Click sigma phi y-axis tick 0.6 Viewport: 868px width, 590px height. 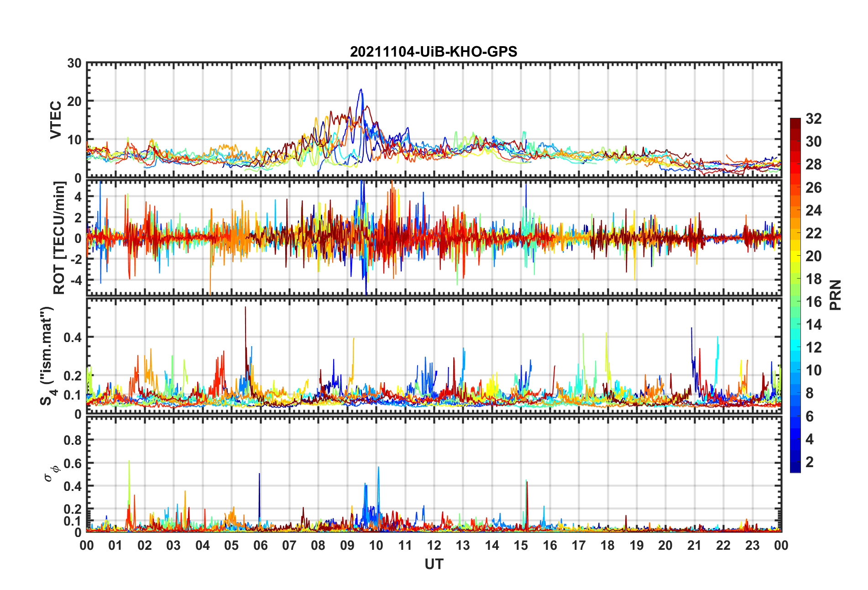73,464
